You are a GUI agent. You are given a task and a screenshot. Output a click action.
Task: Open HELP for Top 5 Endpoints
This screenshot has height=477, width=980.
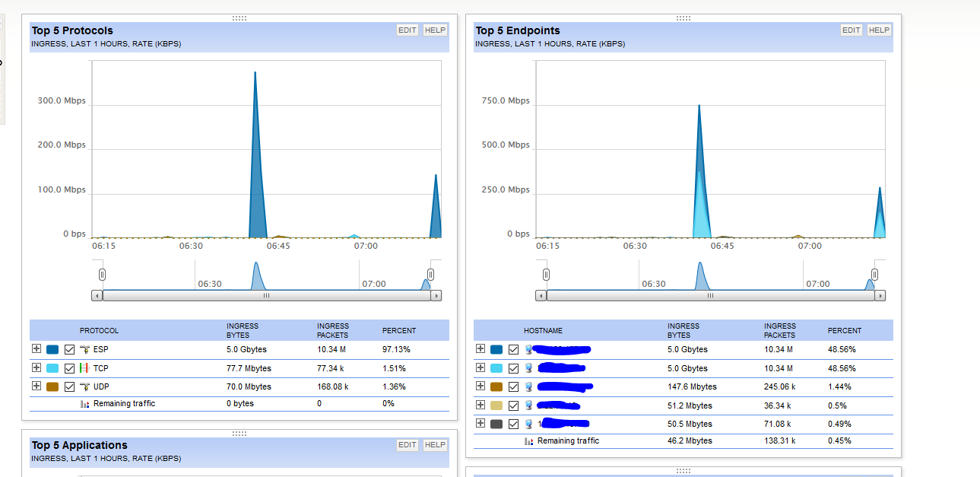click(x=879, y=30)
